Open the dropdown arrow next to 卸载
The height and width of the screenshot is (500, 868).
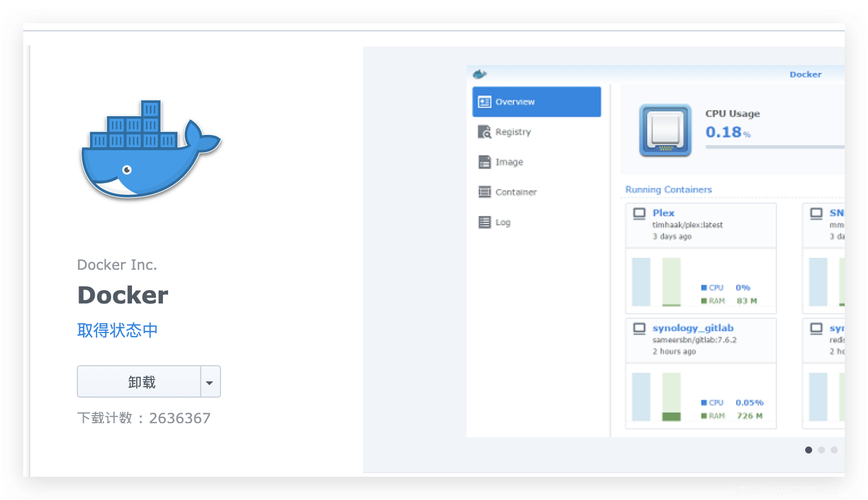210,381
